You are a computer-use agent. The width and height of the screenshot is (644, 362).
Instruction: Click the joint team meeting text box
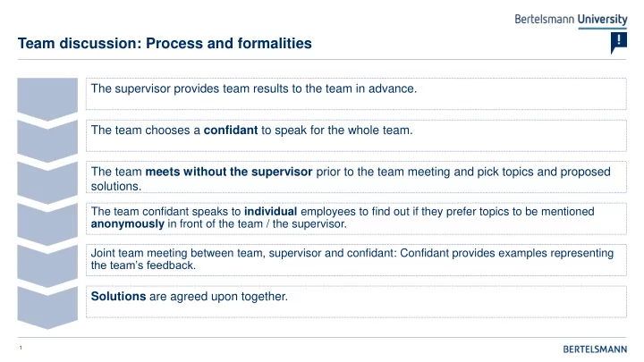[x=356, y=260]
